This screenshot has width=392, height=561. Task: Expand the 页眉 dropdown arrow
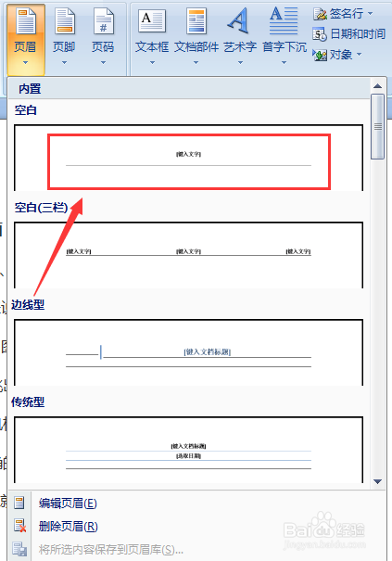coord(25,63)
